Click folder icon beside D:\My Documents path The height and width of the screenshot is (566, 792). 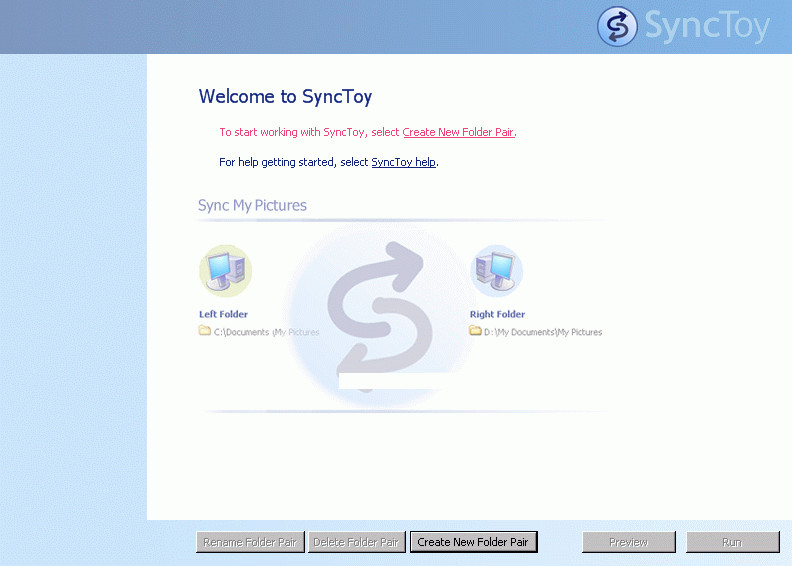coord(475,331)
